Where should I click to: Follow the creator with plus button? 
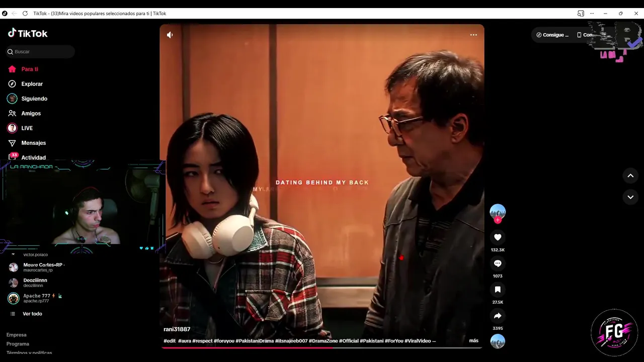498,220
